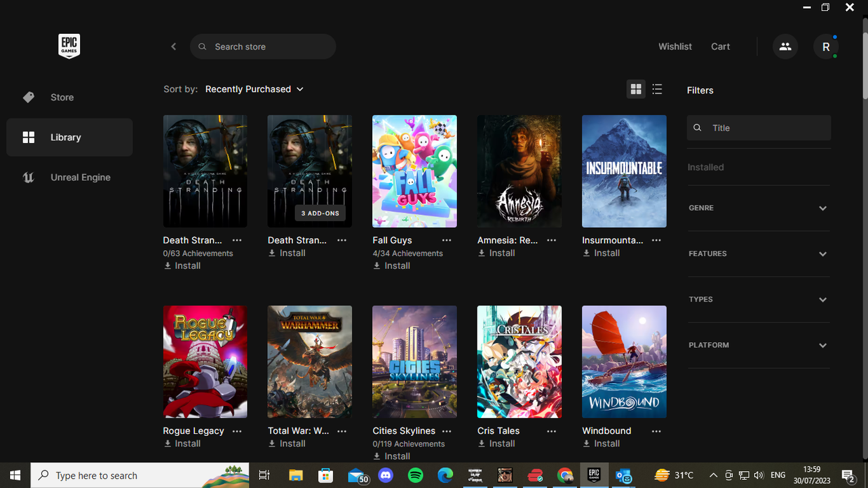
Task: Open the Library section
Action: (69, 137)
